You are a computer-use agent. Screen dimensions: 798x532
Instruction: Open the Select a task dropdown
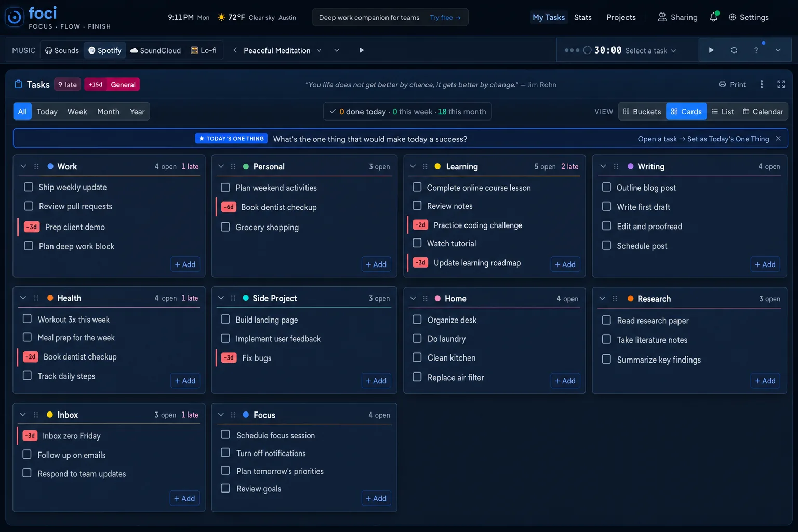coord(650,50)
